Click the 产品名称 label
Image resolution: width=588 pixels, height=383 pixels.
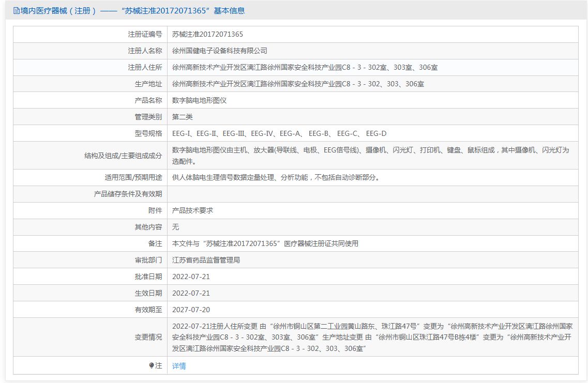pos(148,100)
